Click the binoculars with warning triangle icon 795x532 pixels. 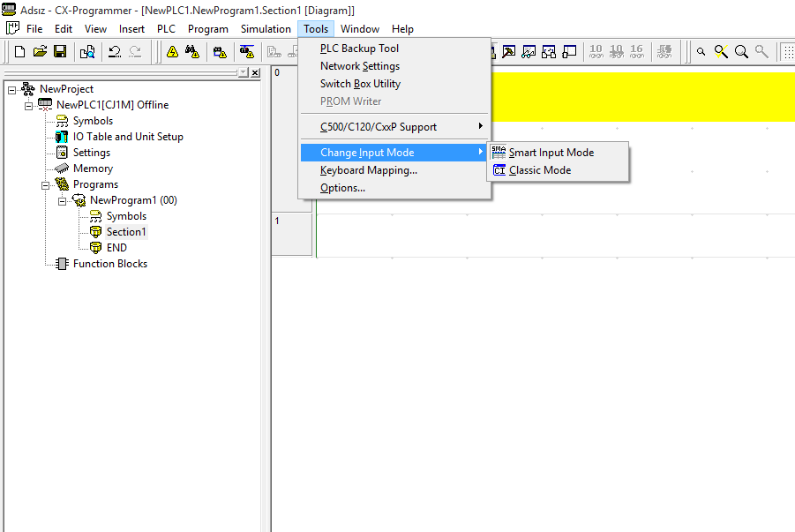click(x=192, y=52)
